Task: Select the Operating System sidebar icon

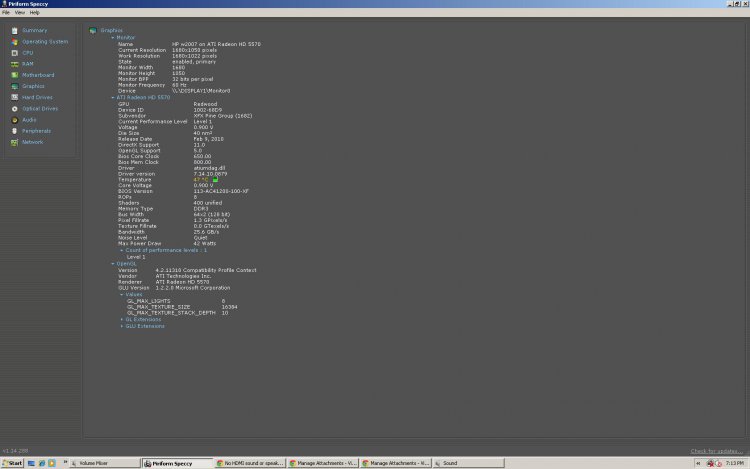Action: point(14,42)
